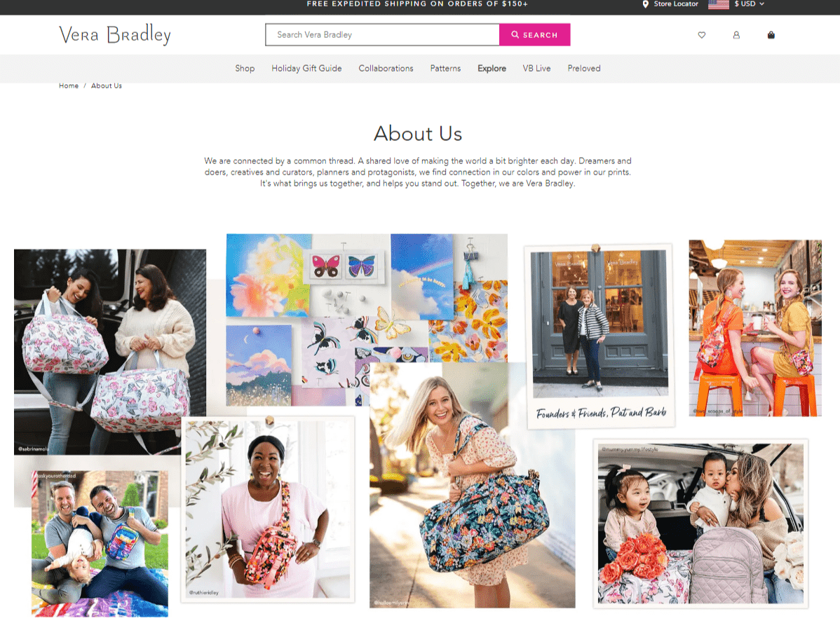
Task: Open the account profile icon
Action: [736, 35]
